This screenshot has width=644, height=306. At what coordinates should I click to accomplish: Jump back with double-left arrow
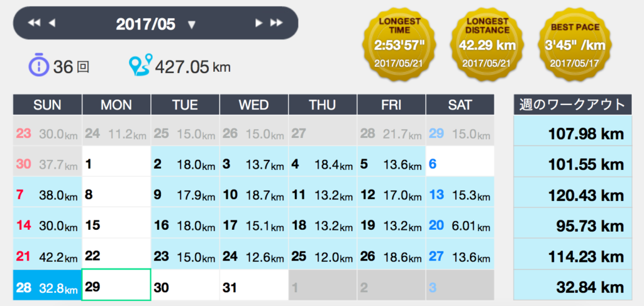point(34,23)
